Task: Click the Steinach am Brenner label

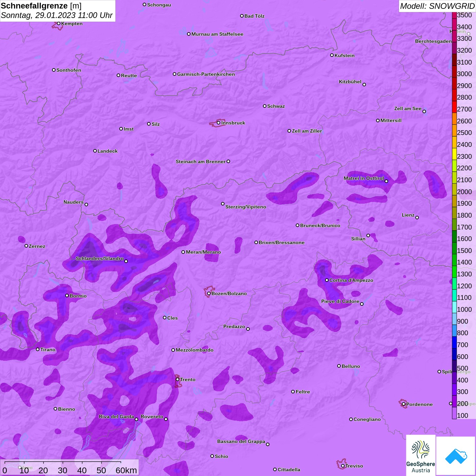Action: 201,161
